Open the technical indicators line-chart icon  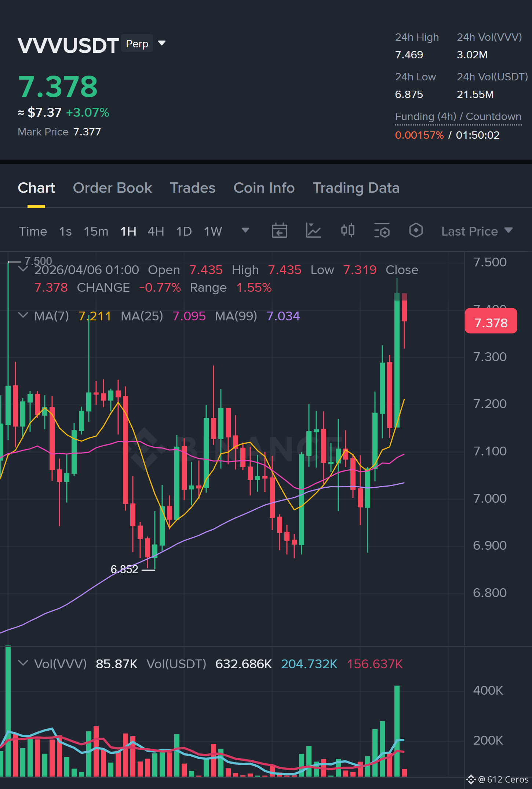(313, 231)
